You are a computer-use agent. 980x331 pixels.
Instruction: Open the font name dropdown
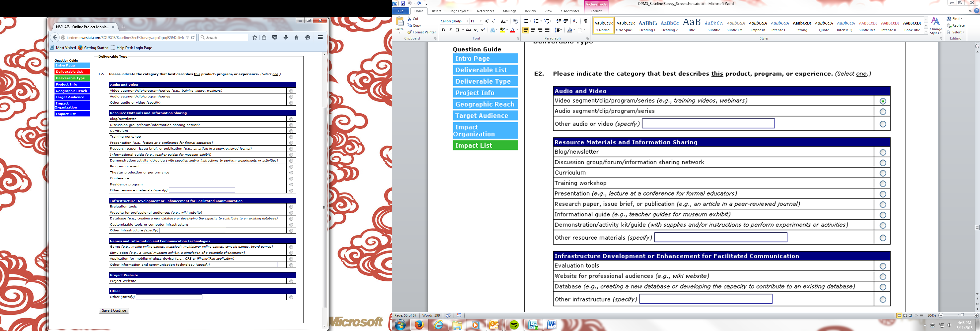pyautogui.click(x=467, y=21)
